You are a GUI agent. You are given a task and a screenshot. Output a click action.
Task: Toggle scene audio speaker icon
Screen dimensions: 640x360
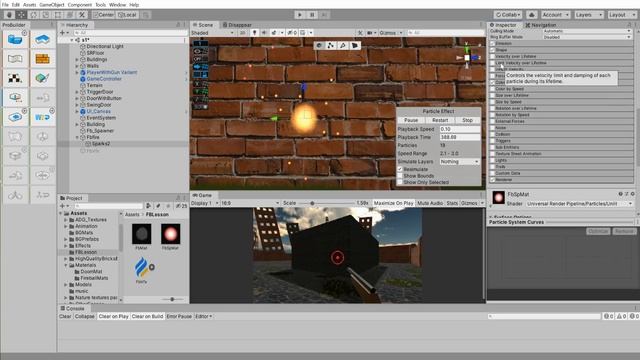coord(264,33)
